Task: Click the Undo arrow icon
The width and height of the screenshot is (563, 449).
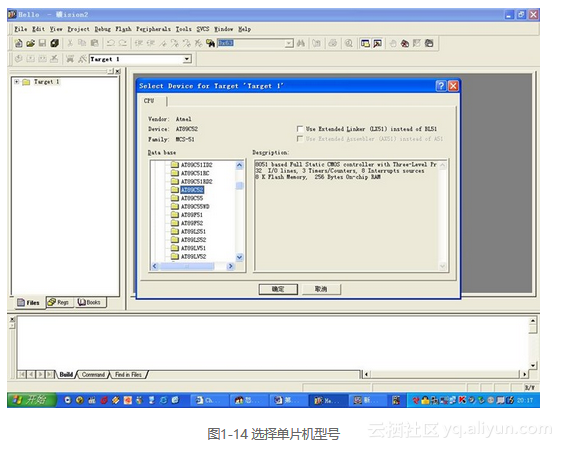Action: click(111, 43)
